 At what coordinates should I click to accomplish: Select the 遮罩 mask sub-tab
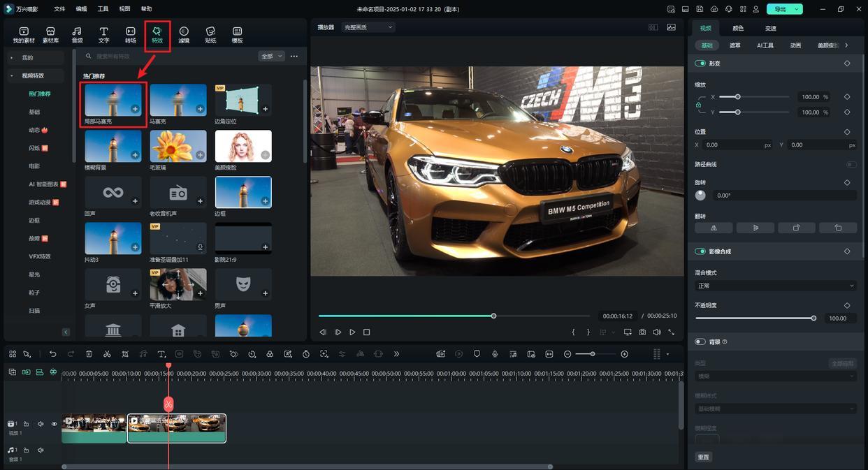(735, 45)
